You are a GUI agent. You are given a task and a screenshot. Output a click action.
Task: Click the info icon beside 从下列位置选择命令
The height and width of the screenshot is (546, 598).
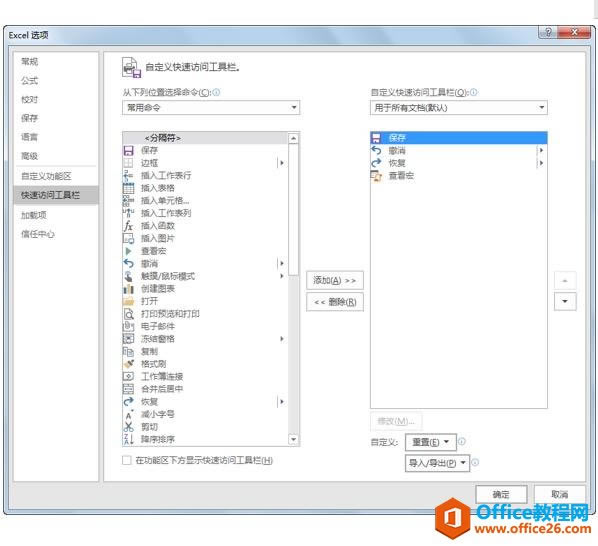click(216, 92)
